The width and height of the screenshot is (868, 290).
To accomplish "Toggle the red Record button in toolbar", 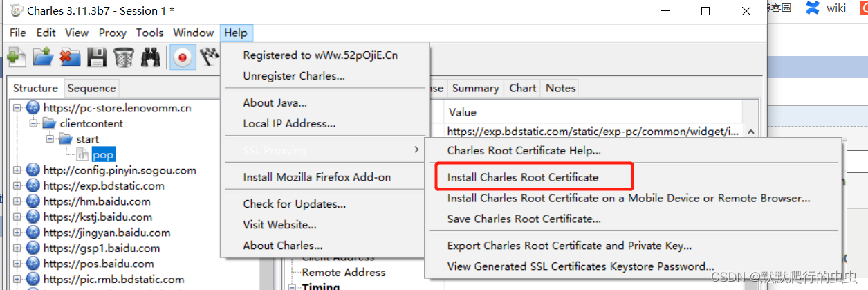I will 183,57.
